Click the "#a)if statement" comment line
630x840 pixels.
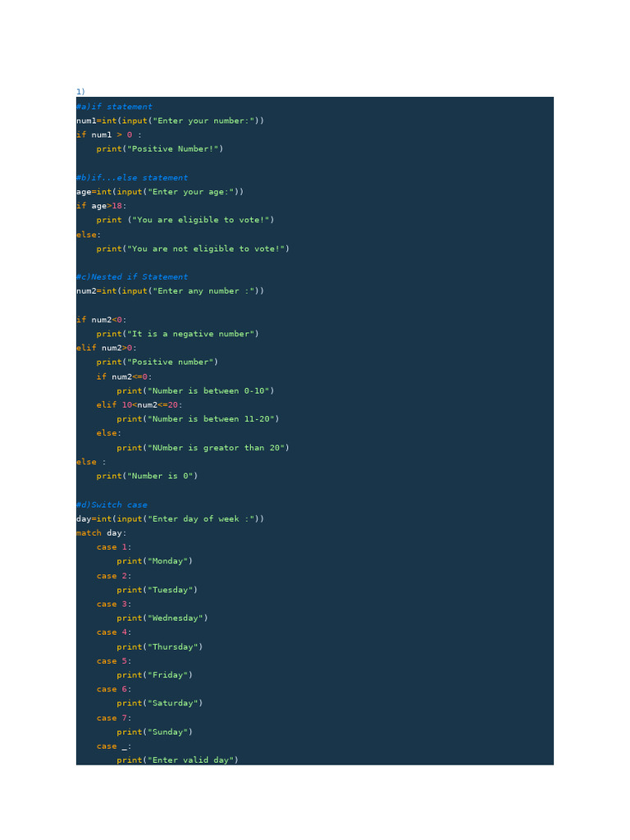114,107
